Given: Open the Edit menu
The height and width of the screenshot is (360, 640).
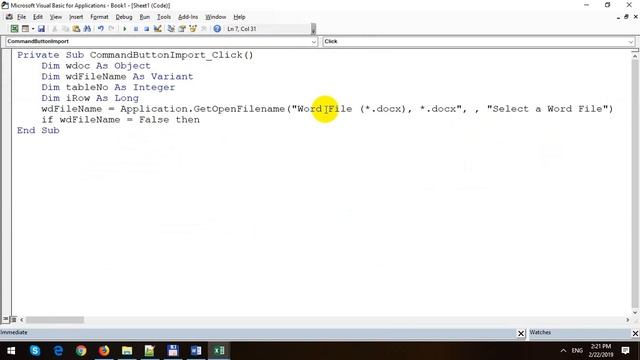Looking at the screenshot, I should 38,17.
